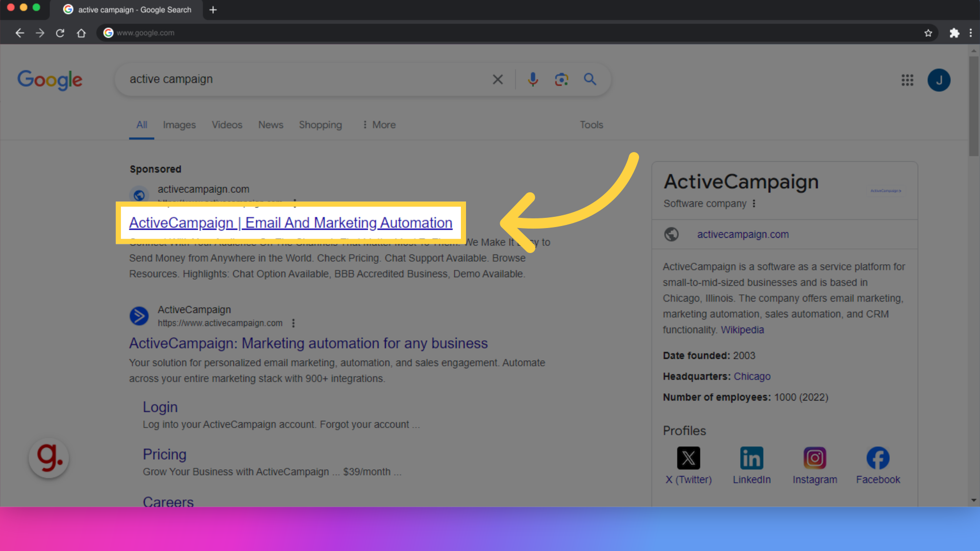Viewport: 980px width, 551px height.
Task: Open Google Lens image search
Action: [x=561, y=79]
